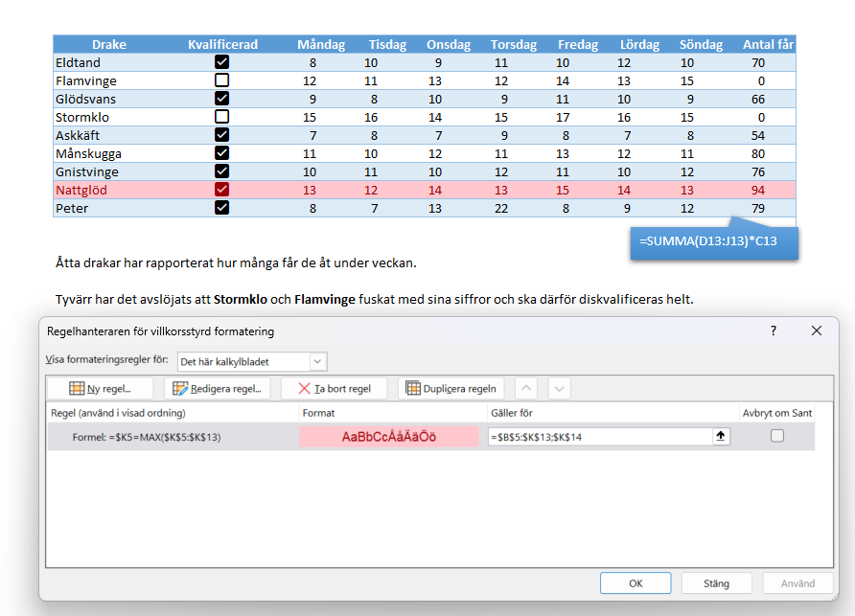Select the Lördag column header
The image size is (855, 616).
pos(639,45)
